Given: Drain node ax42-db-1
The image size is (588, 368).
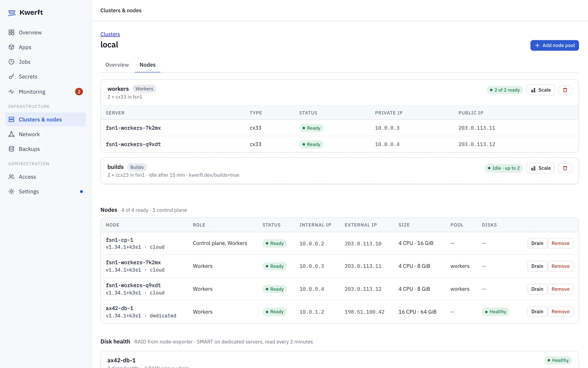Looking at the screenshot, I should (x=537, y=312).
